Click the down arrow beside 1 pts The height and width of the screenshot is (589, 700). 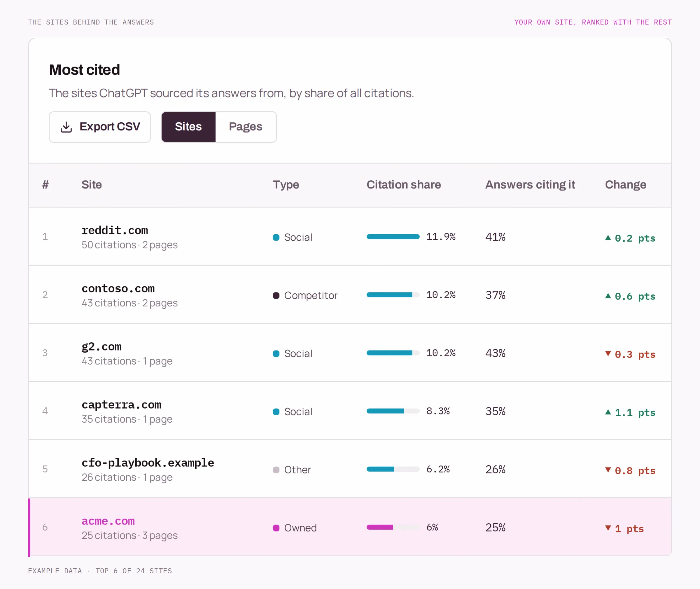coord(608,528)
